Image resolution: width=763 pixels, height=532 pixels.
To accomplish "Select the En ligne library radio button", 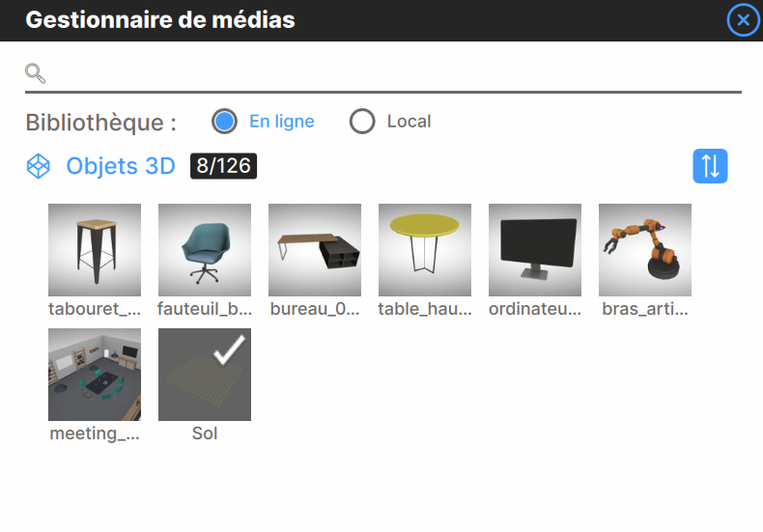I will point(224,121).
